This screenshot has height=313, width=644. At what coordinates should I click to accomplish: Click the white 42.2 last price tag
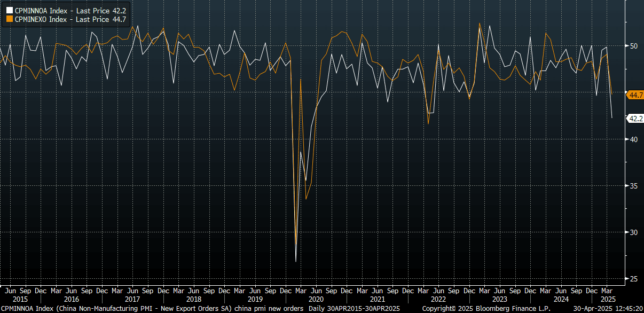point(635,119)
